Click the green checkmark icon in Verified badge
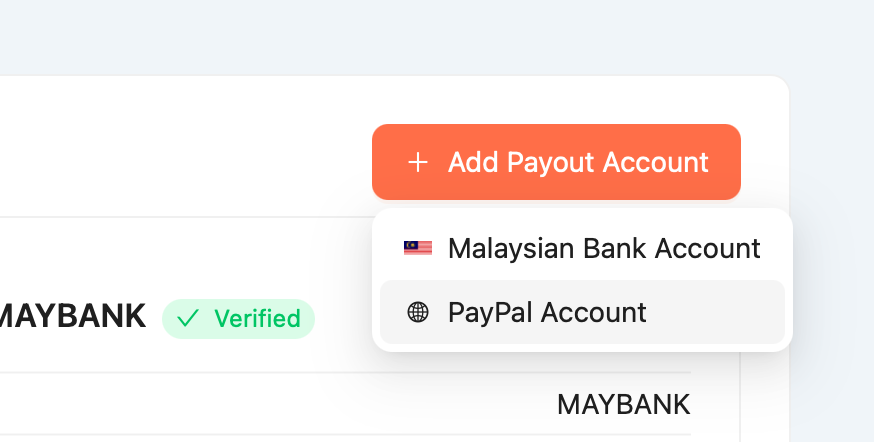The width and height of the screenshot is (874, 442). pos(187,319)
